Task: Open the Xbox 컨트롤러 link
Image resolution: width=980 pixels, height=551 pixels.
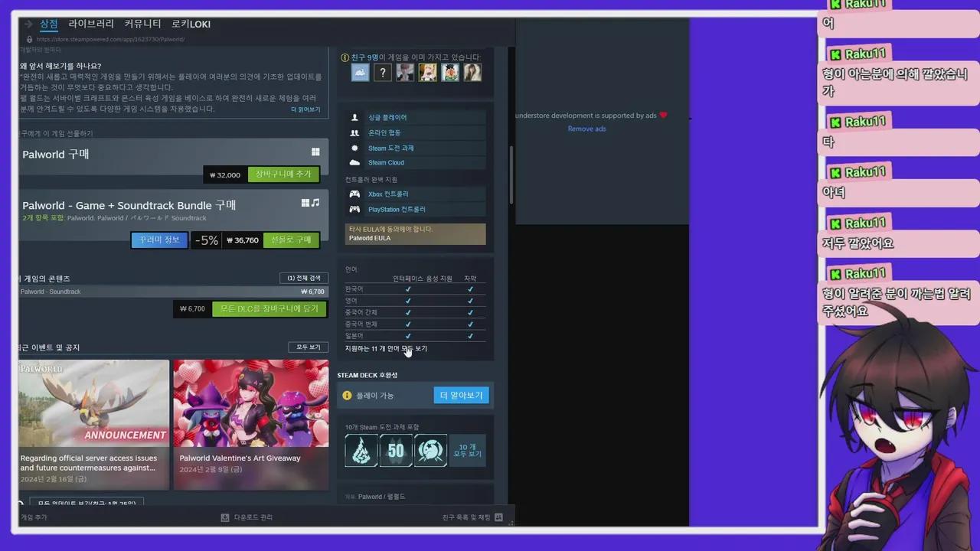Action: [x=388, y=194]
